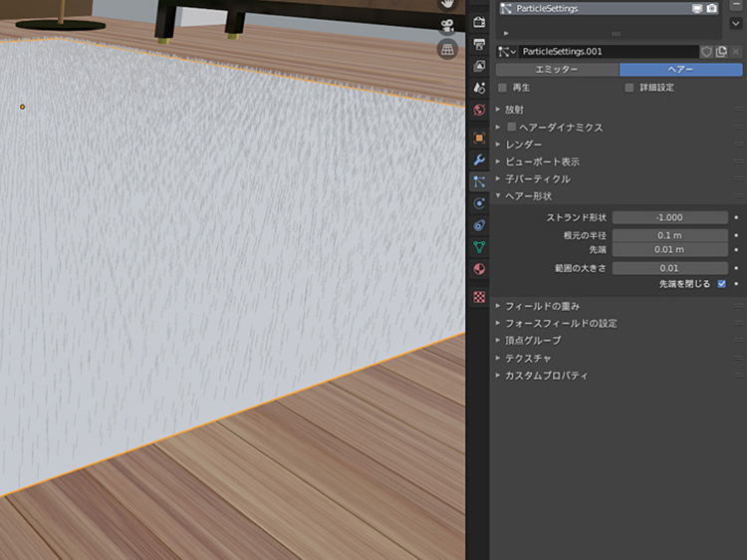Screen dimensions: 747x560
Task: Open the Object properties orange square icon
Action: click(479, 138)
